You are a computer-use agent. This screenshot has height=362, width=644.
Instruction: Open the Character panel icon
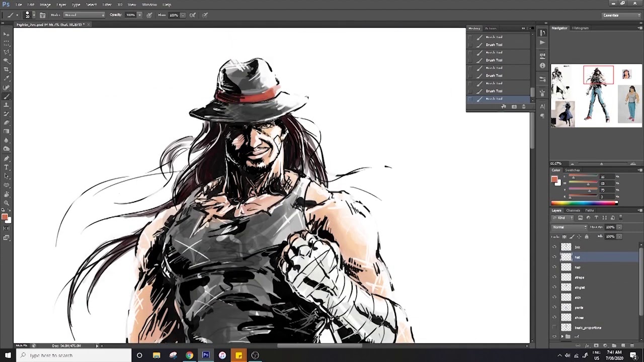pyautogui.click(x=542, y=106)
